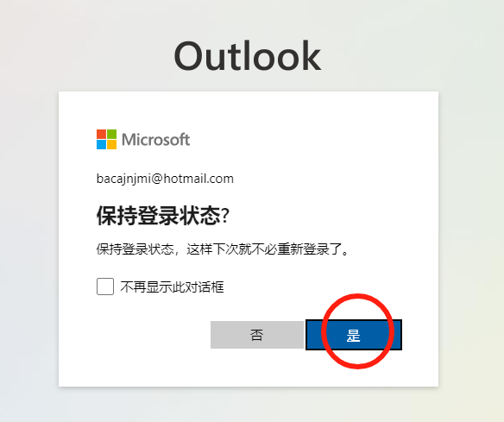The height and width of the screenshot is (422, 504).
Task: Click the bacajnjmi@hotmail.com account address
Action: coord(165,179)
